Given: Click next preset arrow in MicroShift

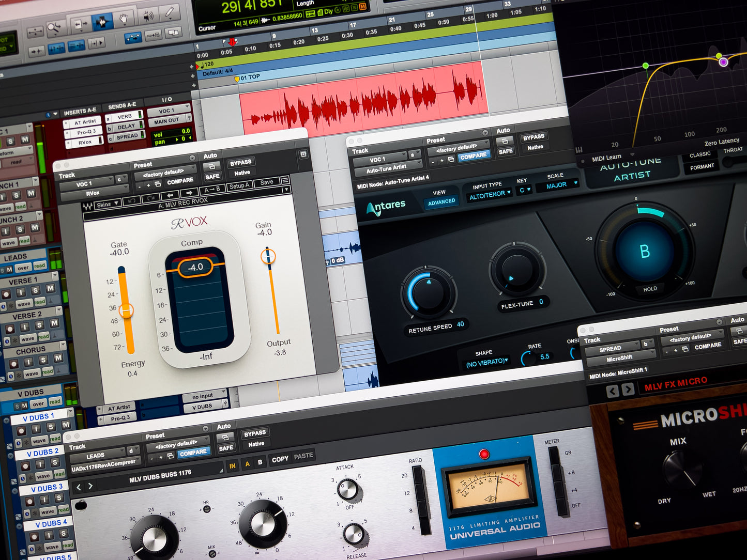Looking at the screenshot, I should click(x=628, y=390).
